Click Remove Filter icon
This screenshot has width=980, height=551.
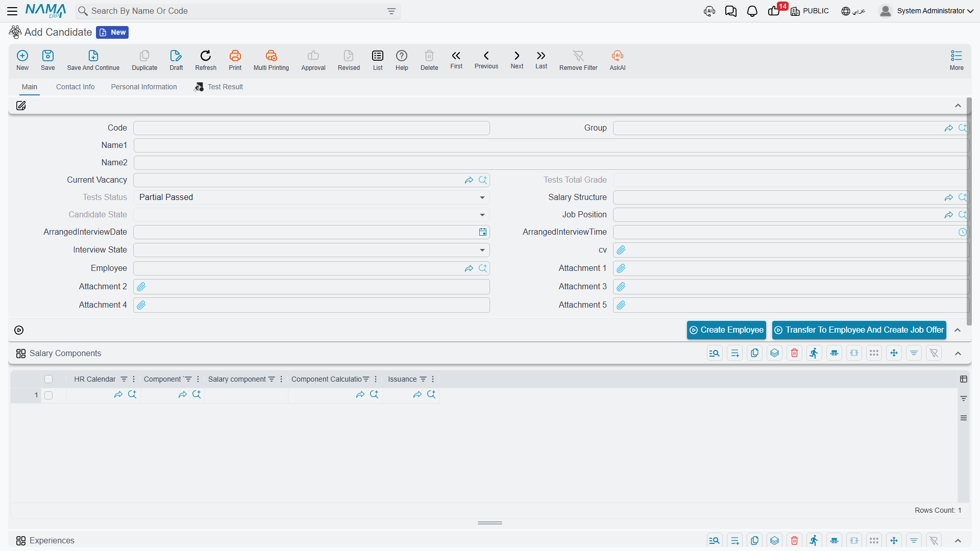[578, 60]
